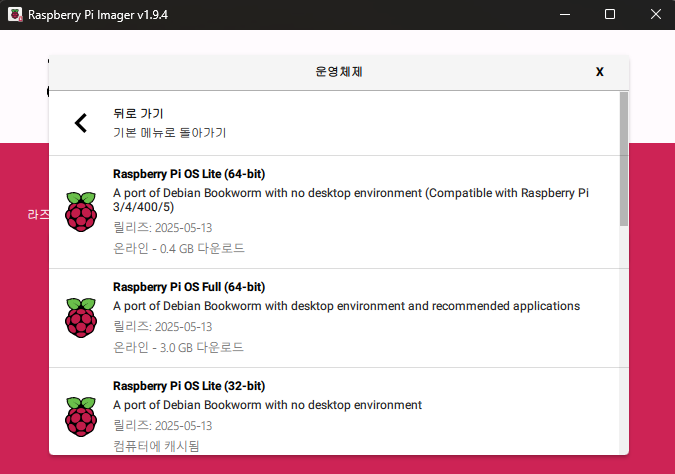
Task: Click description mentioning recommended applications
Action: tap(347, 306)
